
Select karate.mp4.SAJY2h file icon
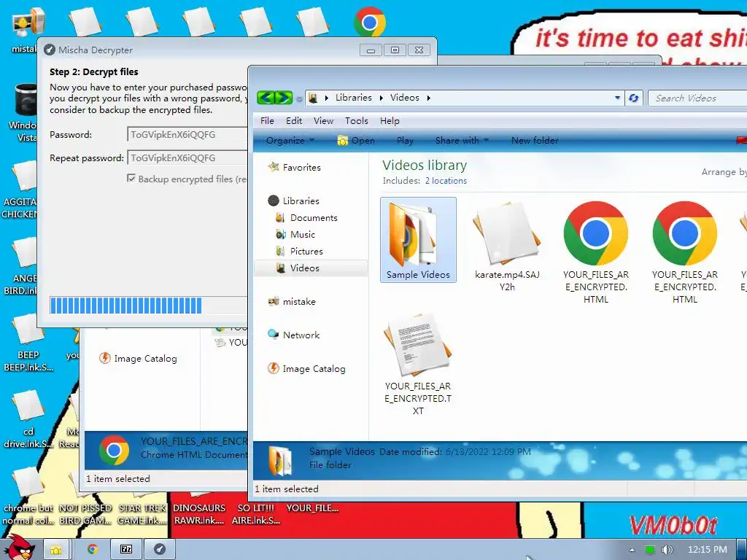coord(507,233)
